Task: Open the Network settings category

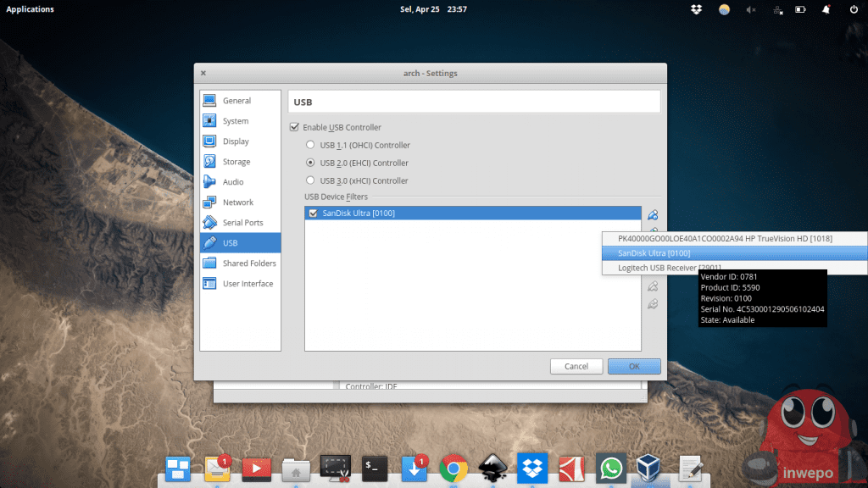Action: pos(237,202)
